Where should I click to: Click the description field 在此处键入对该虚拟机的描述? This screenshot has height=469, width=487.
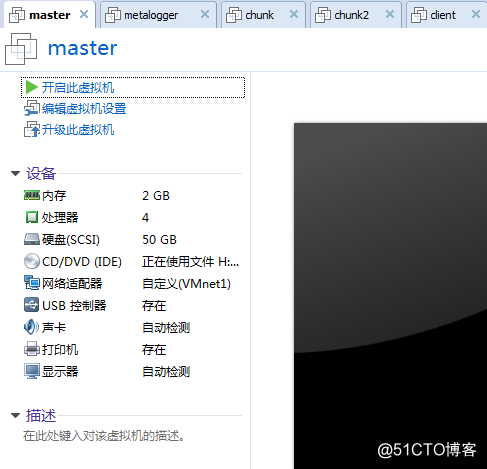pyautogui.click(x=104, y=436)
